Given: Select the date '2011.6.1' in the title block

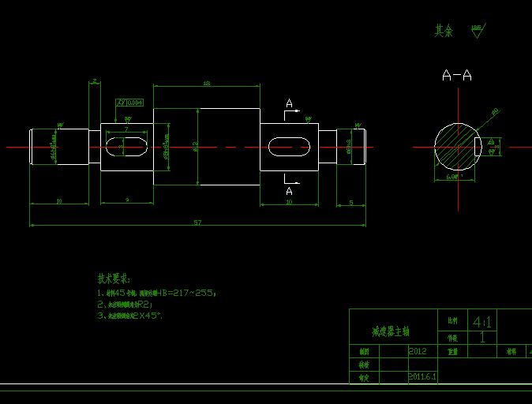Looking at the screenshot, I should coord(422,376).
